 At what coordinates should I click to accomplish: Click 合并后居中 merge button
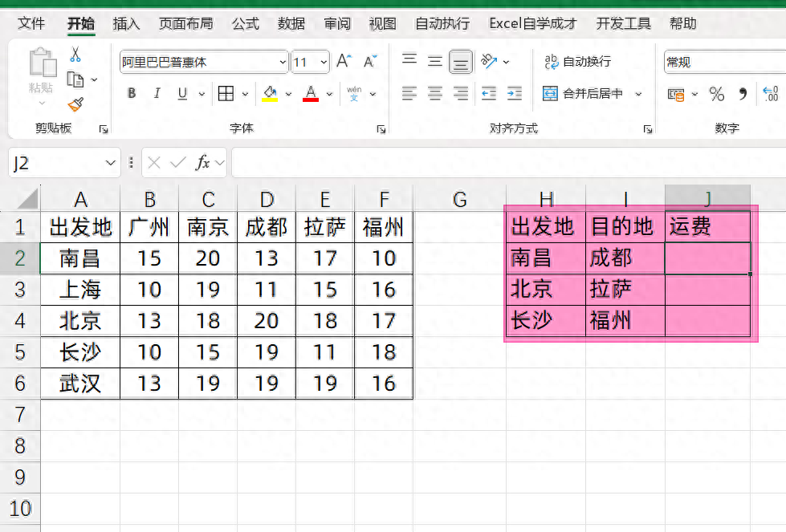(583, 94)
